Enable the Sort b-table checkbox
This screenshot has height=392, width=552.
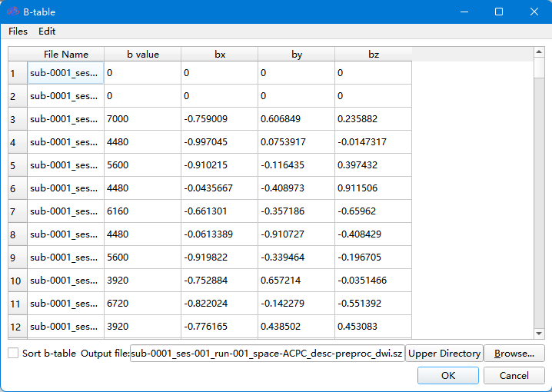(13, 353)
